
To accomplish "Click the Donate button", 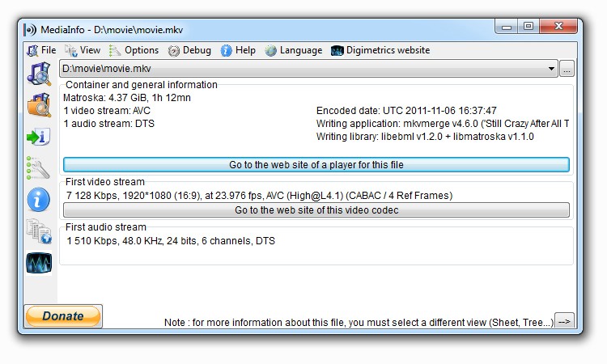I will 63,316.
